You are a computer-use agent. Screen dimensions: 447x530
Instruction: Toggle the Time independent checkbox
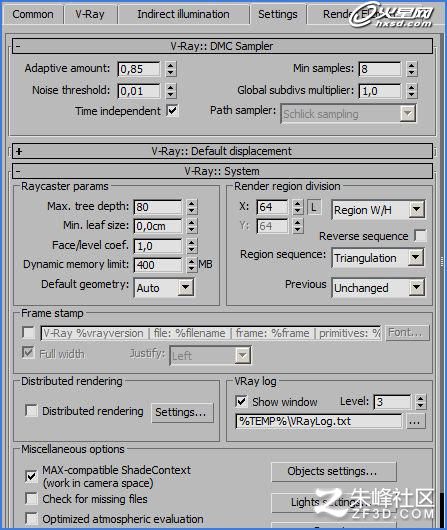coord(172,111)
